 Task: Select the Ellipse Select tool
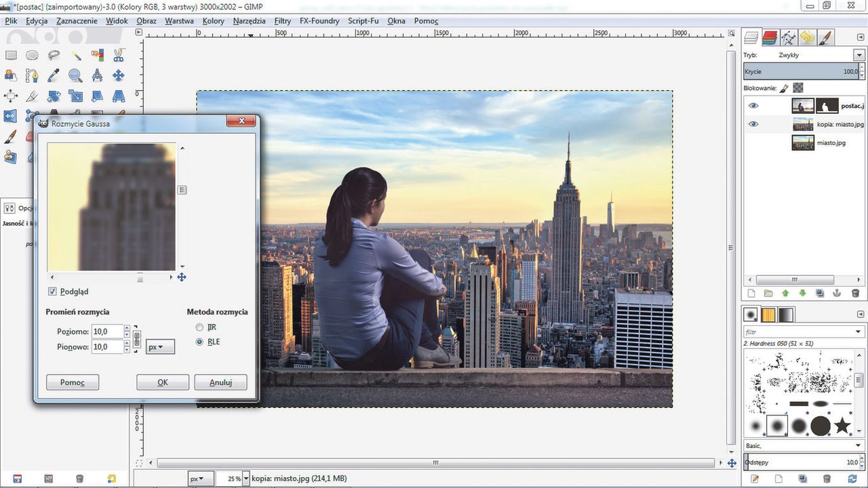[x=32, y=55]
